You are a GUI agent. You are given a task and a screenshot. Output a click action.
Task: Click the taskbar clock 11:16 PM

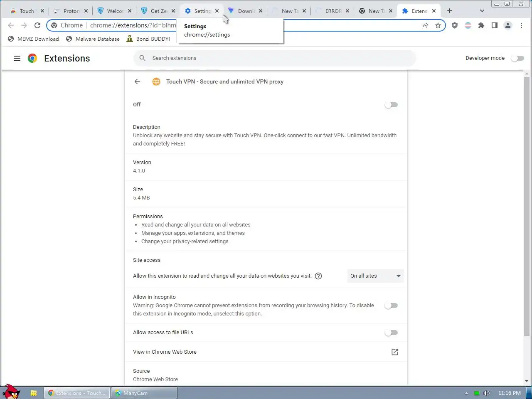click(509, 393)
